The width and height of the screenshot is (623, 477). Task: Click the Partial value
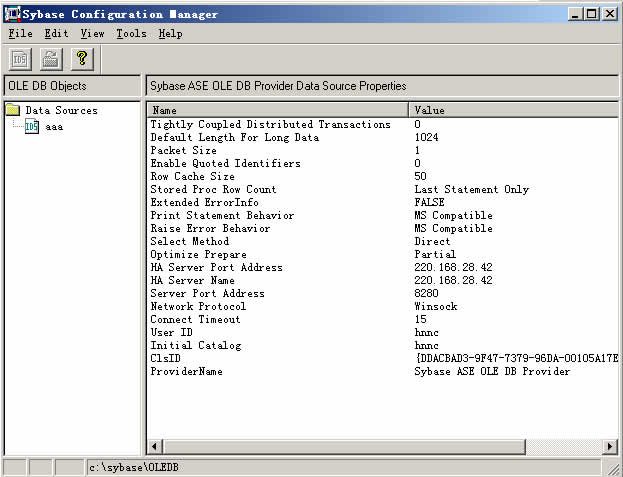click(x=435, y=255)
